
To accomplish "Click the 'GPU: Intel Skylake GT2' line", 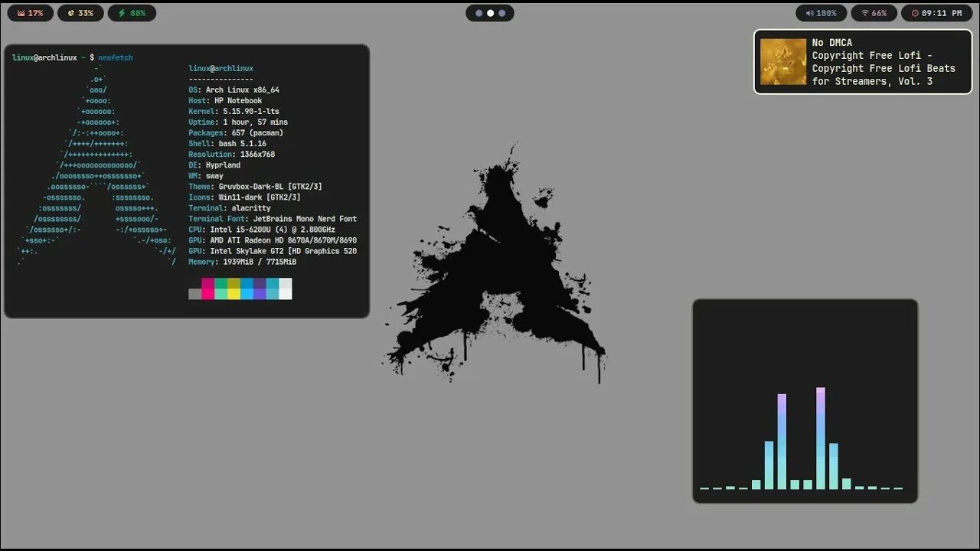I will (x=273, y=250).
